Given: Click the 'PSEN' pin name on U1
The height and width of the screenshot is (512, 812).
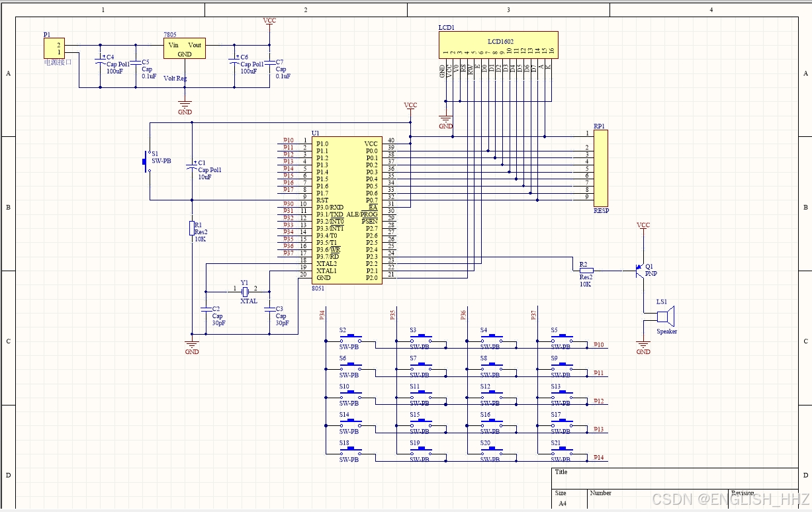Looking at the screenshot, I should (370, 221).
